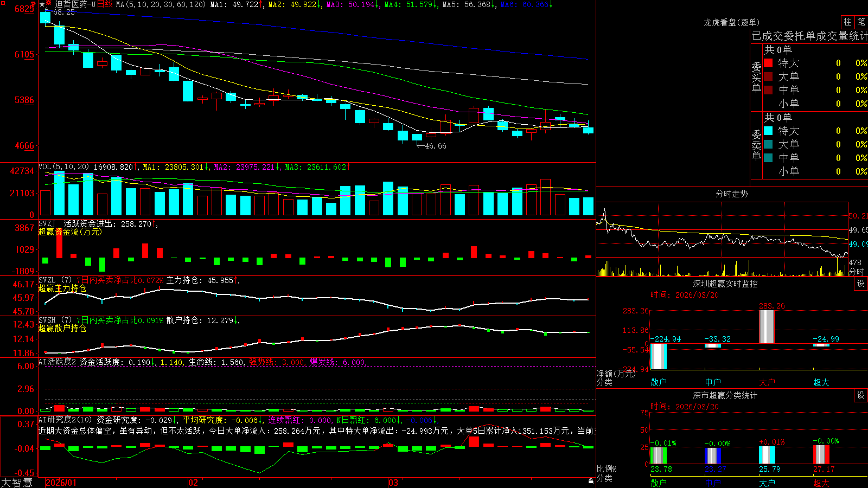Click the 46.66 low price marker
The image size is (868, 488).
[x=436, y=146]
